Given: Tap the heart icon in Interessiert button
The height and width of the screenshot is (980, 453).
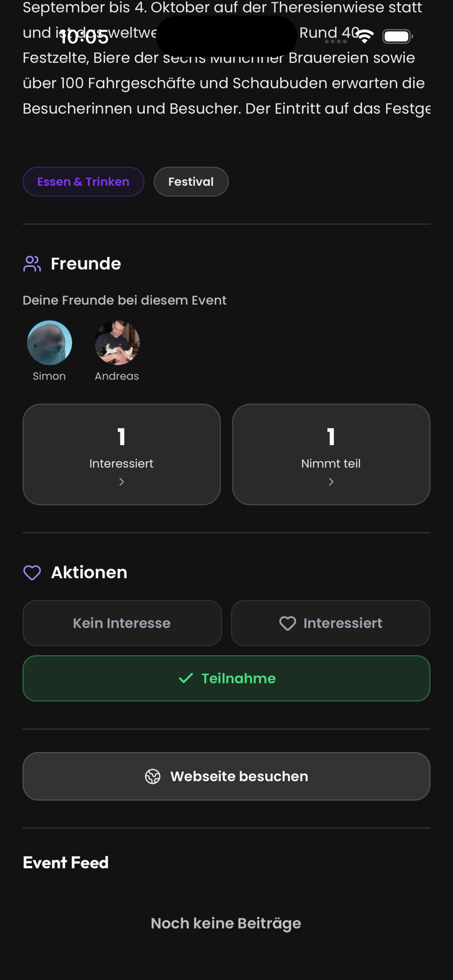Looking at the screenshot, I should 287,623.
